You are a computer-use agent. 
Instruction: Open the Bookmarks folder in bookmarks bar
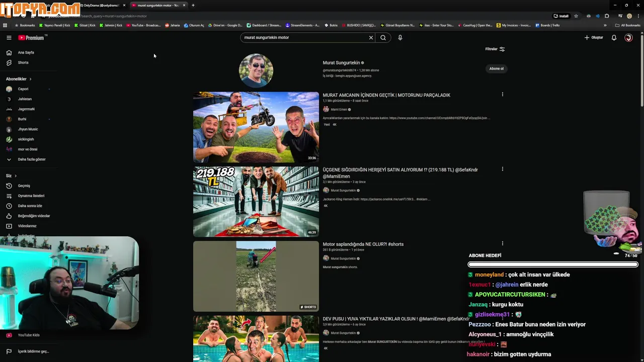tap(25, 25)
